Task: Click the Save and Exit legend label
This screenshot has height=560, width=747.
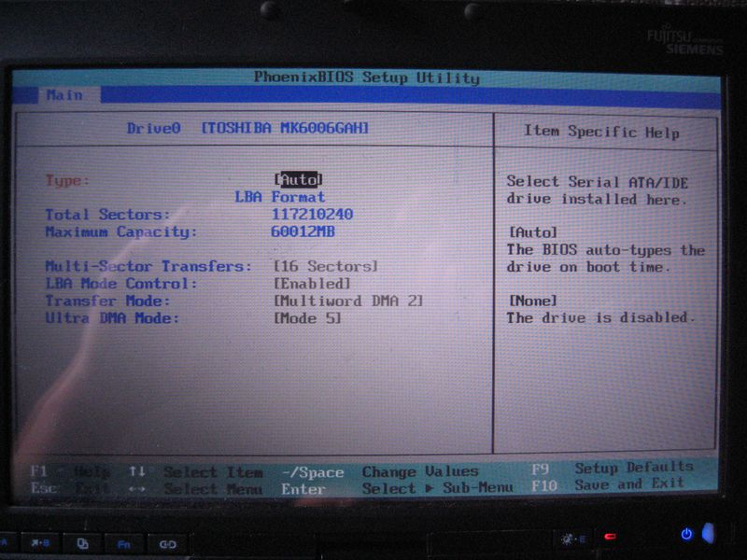Action: [629, 483]
